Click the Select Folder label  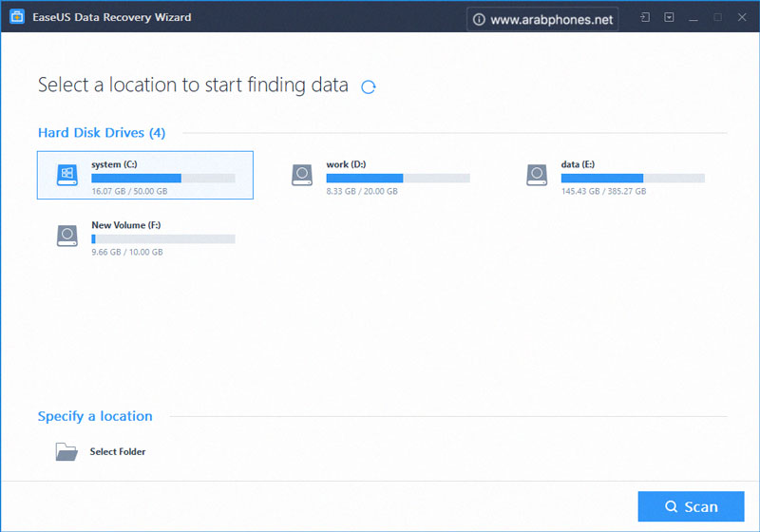tap(118, 452)
